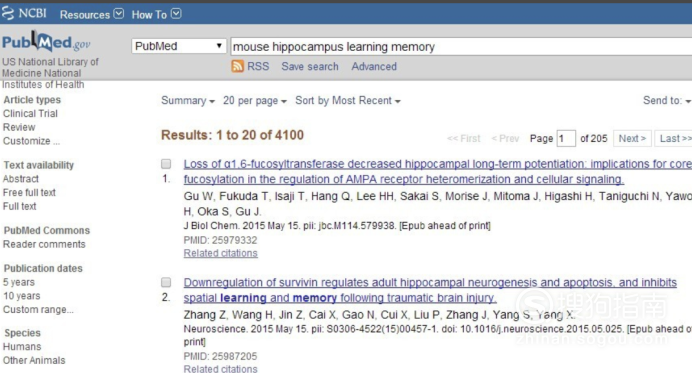Filter species by Humans
The image size is (692, 373).
[x=22, y=347]
